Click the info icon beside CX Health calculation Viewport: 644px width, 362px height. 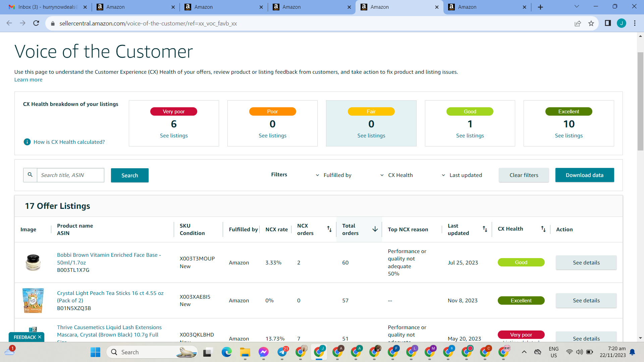(x=27, y=142)
